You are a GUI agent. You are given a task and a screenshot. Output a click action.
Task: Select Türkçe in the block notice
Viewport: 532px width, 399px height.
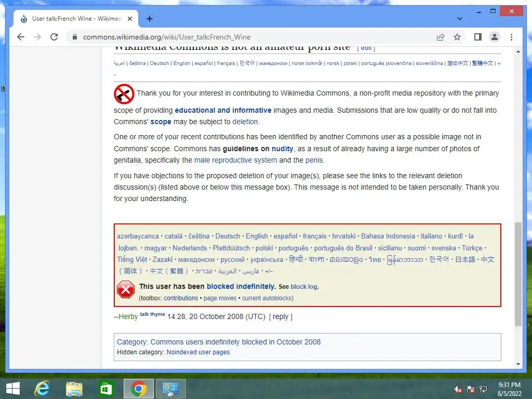pos(472,248)
